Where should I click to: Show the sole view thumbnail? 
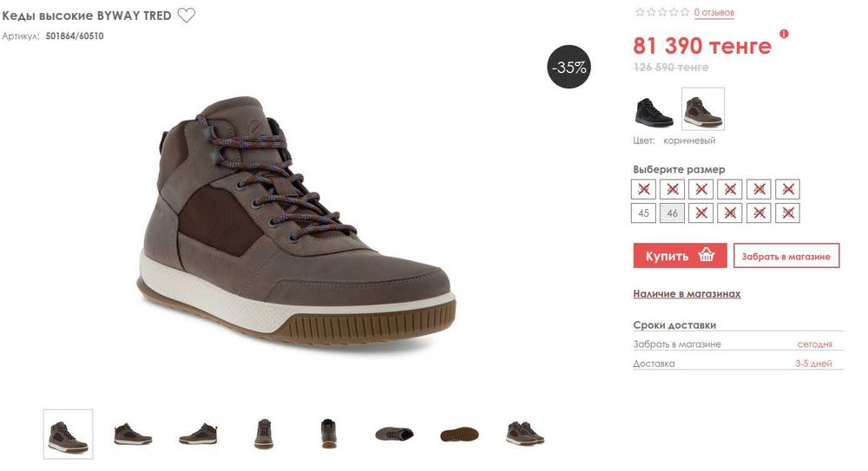click(459, 435)
